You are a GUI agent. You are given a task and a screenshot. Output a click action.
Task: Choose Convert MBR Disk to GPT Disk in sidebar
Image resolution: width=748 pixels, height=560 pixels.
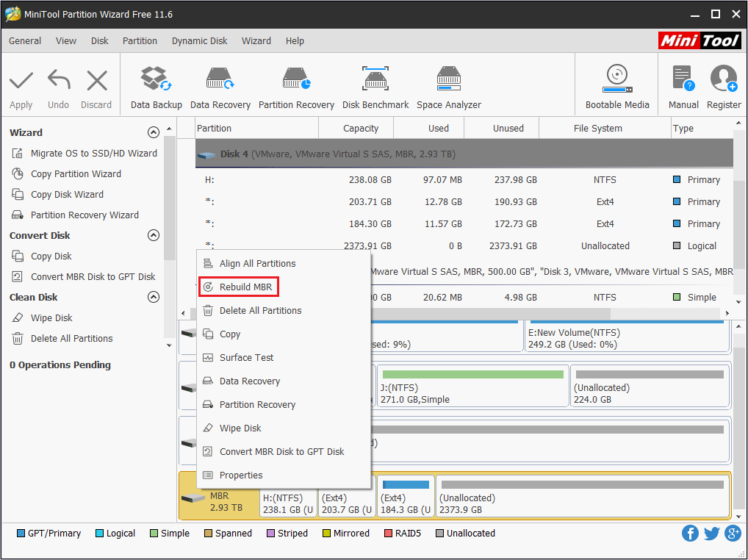[x=84, y=276]
